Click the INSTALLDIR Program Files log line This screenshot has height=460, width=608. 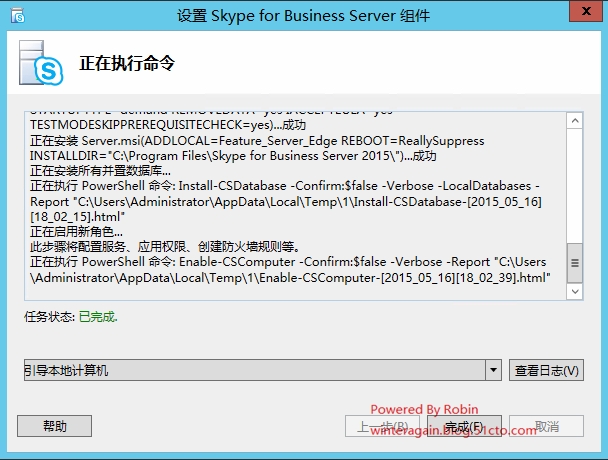(x=233, y=156)
